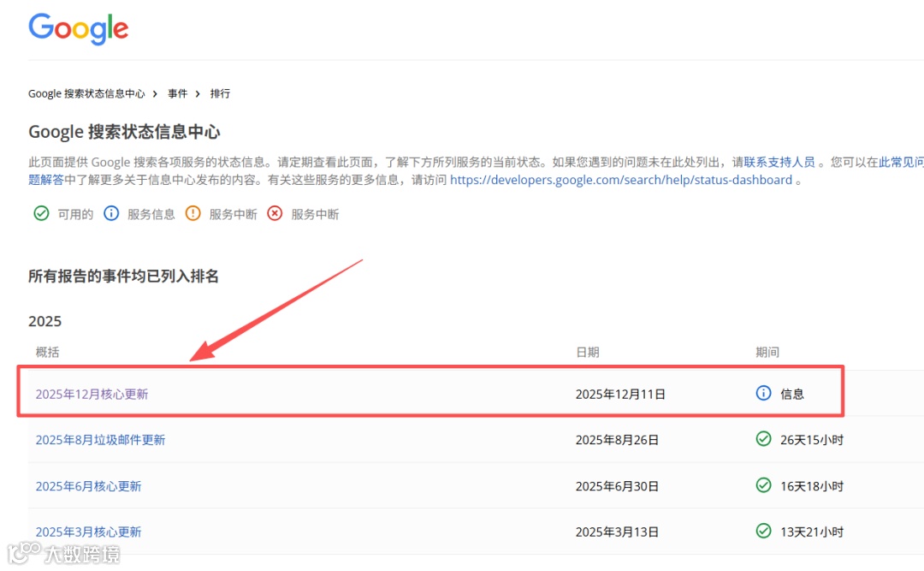
Task: Open 2025年12月核心更新 incident
Action: 92,394
